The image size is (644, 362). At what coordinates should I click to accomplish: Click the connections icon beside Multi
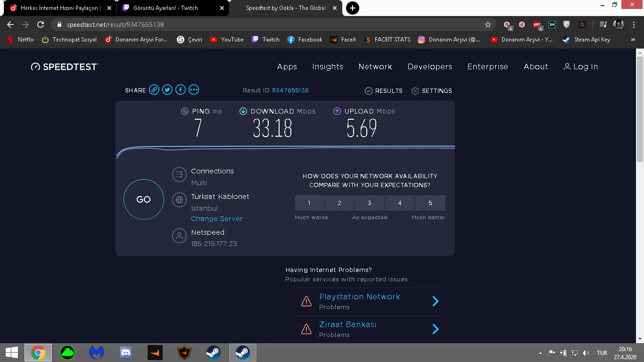179,174
